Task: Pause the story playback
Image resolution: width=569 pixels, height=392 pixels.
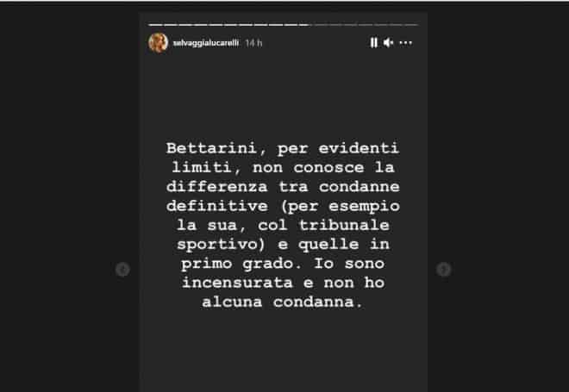Action: [x=373, y=43]
